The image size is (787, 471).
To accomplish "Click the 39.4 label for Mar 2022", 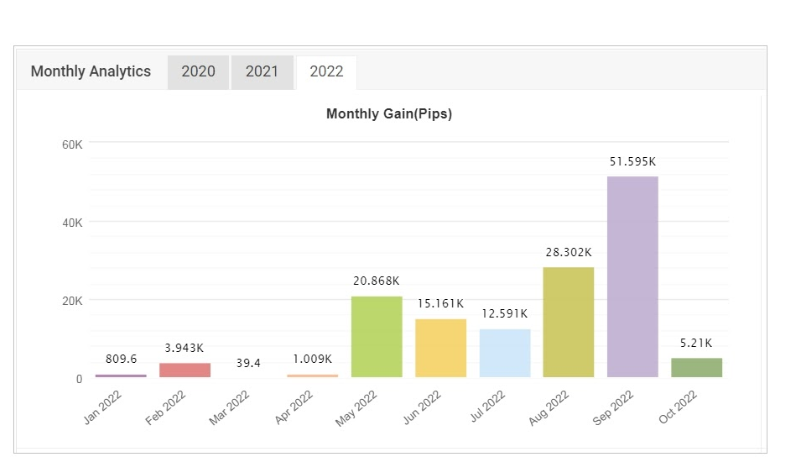I will tap(248, 363).
